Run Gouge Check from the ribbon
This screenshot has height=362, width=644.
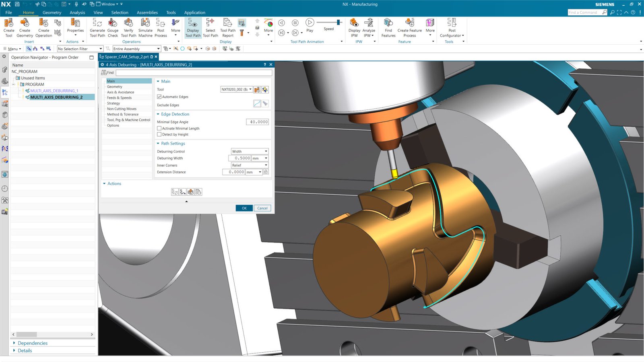point(113,27)
